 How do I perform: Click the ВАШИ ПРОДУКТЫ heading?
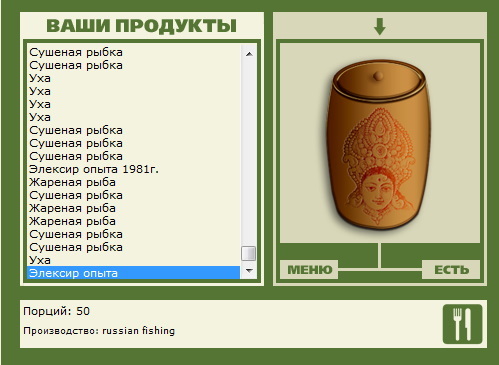tap(142, 26)
